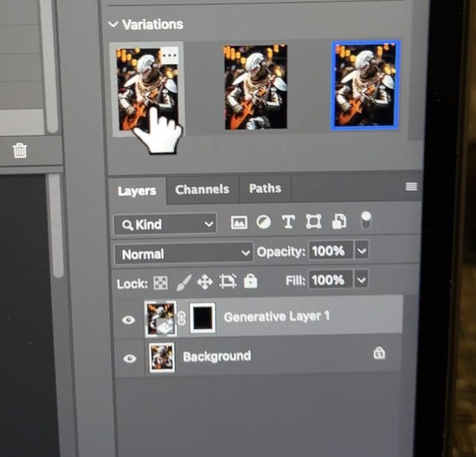
Task: Switch to the Paths tab
Action: pyautogui.click(x=265, y=188)
